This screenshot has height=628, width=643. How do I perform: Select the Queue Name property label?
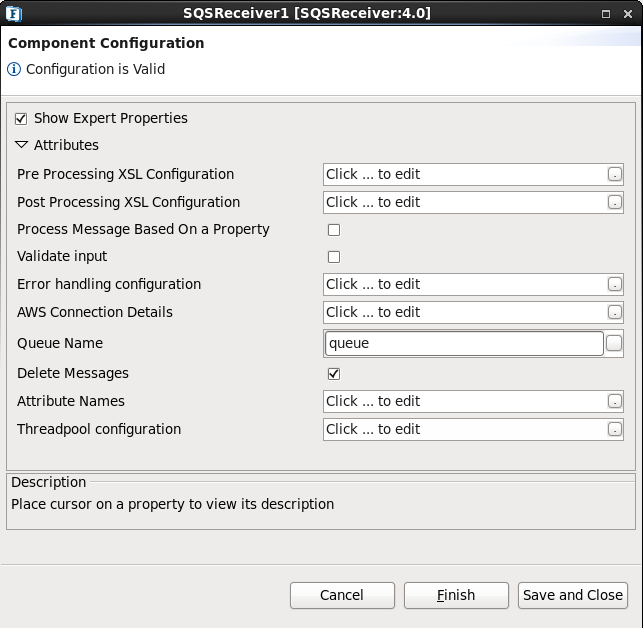(60, 343)
